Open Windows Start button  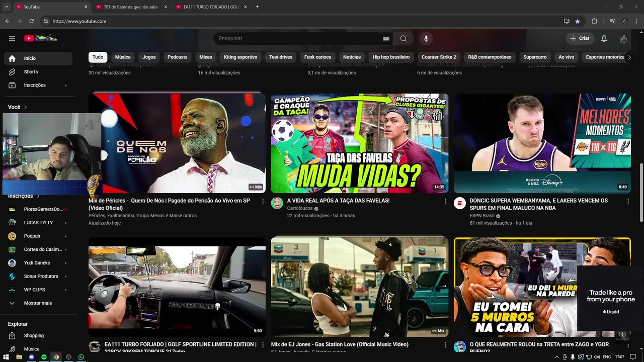point(7,357)
